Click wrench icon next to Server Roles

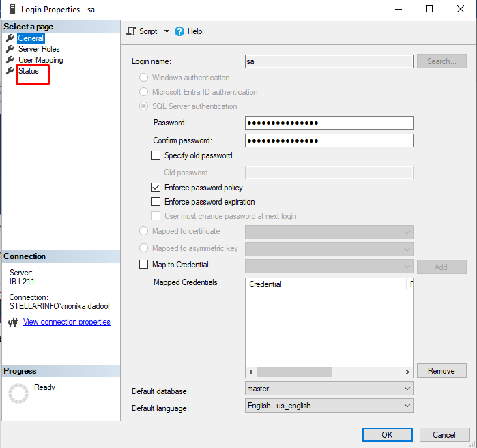10,49
